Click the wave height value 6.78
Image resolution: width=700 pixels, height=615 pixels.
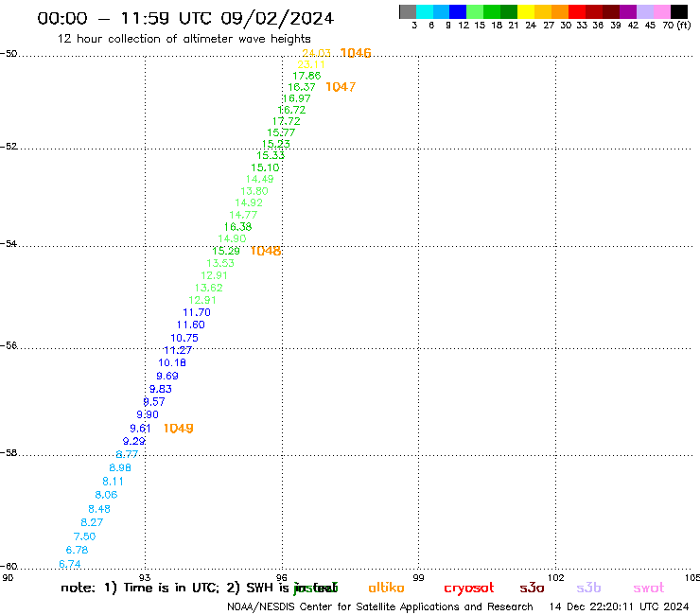click(78, 550)
